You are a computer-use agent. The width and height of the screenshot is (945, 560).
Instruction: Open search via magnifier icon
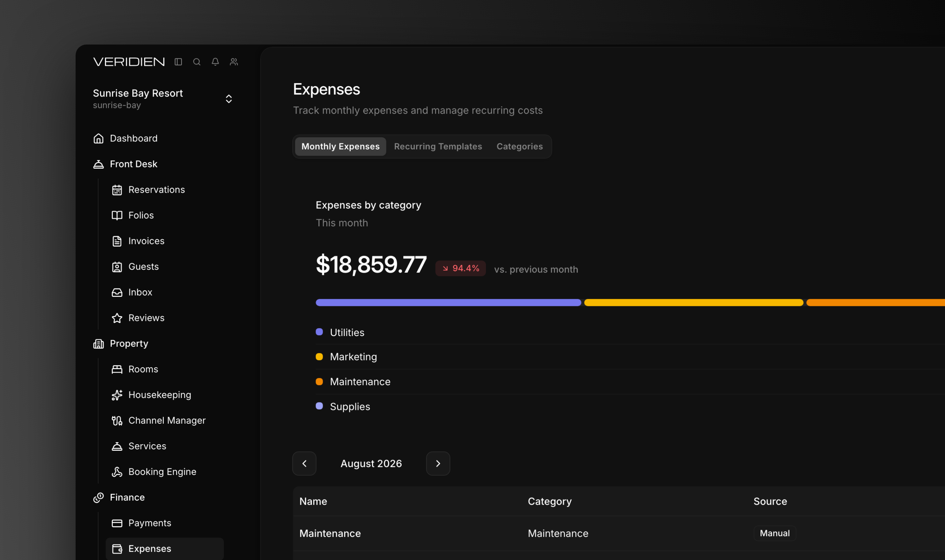(x=197, y=61)
